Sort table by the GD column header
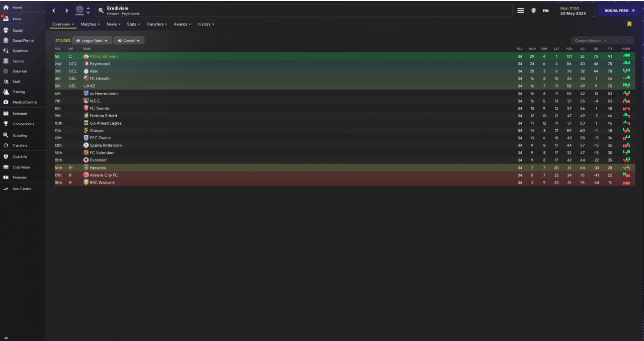Viewport: 644px width, 341px height. 596,48
